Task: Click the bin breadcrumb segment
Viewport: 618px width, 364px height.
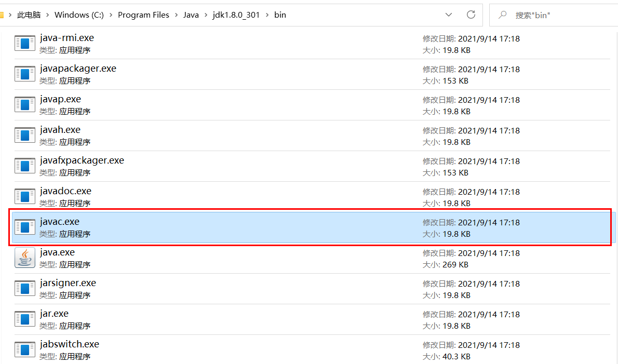Action: (x=280, y=15)
